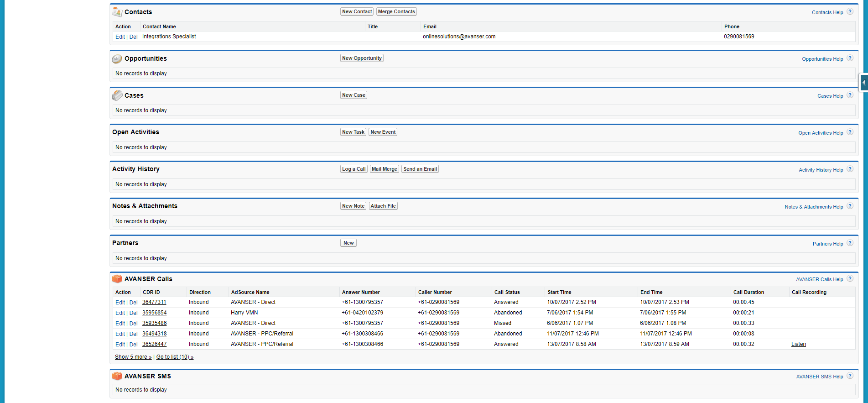The image size is (868, 403).
Task: Open Opportunities help question mark icon
Action: click(x=850, y=58)
